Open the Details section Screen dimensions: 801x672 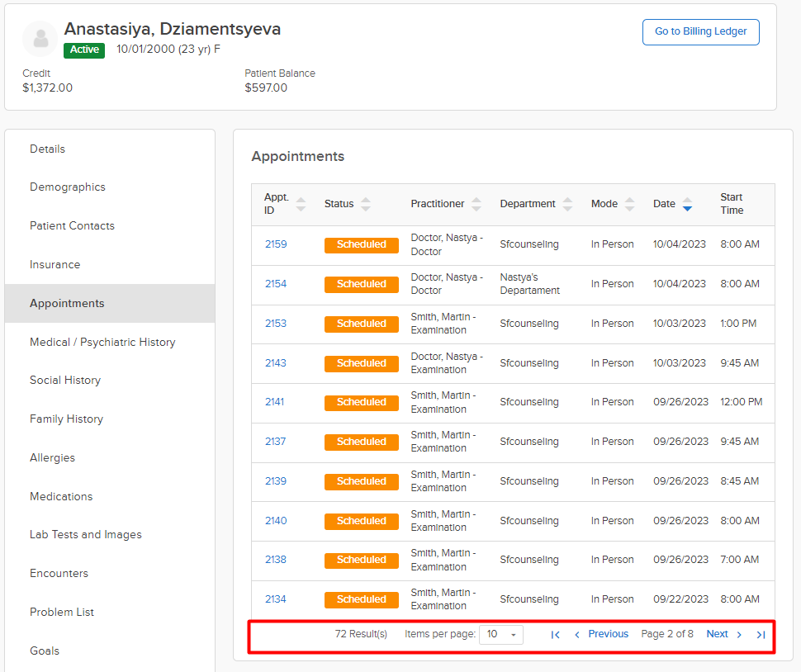point(48,149)
